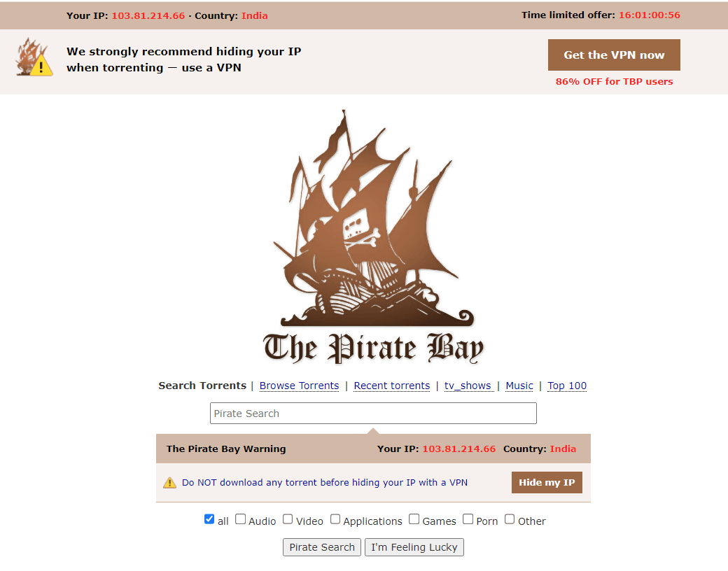
Task: Open the Music category link
Action: (519, 386)
